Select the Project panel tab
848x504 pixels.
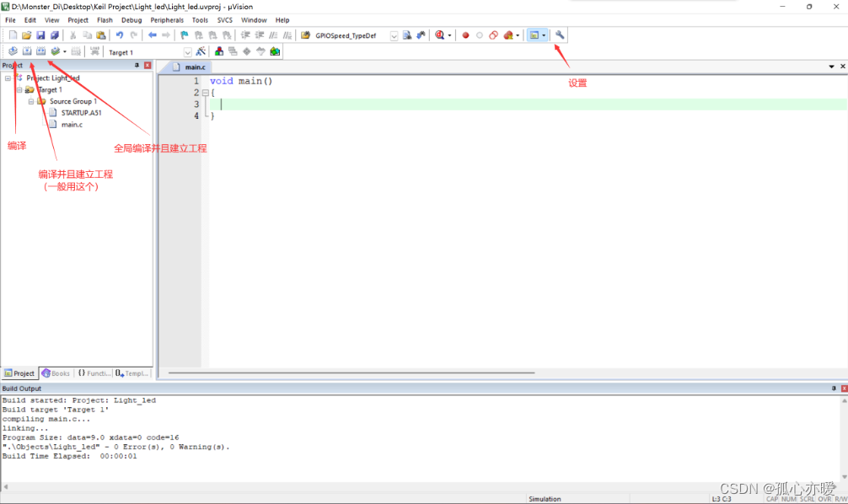pos(19,373)
